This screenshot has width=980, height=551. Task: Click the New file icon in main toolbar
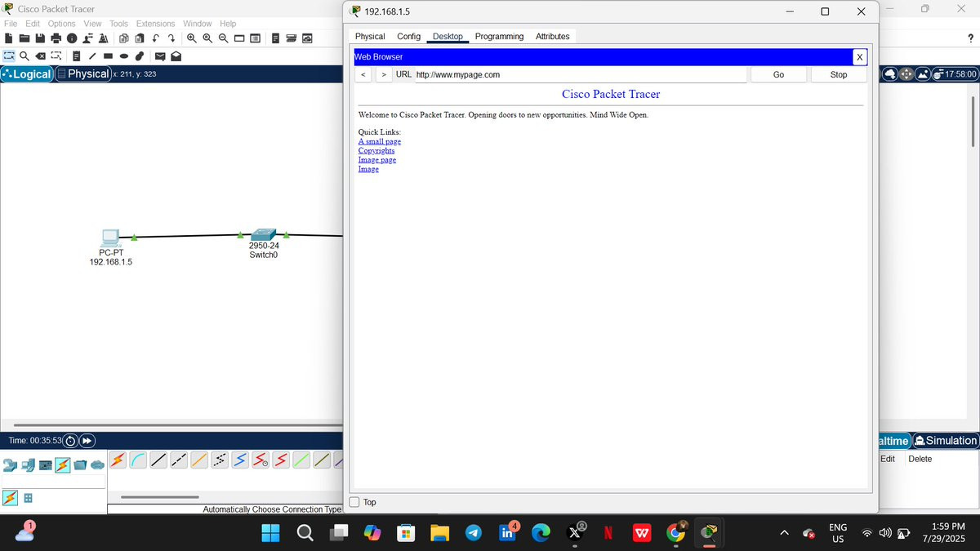pyautogui.click(x=9, y=38)
